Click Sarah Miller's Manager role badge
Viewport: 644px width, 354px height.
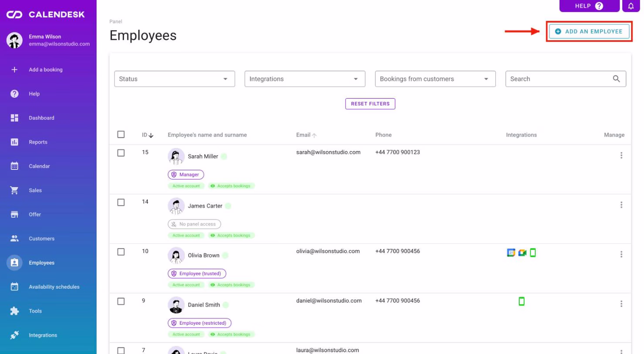coord(186,174)
